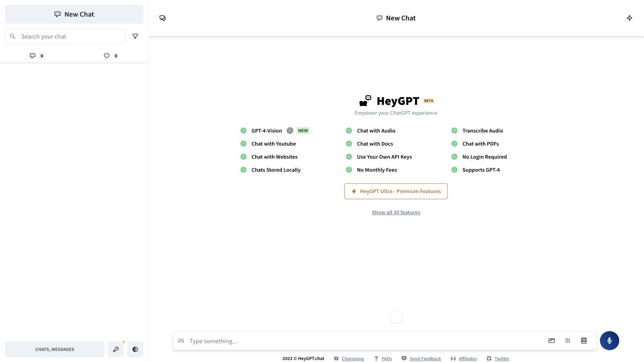Viewport: 644px width, 362px height.
Task: Open the Chats, Messages selector
Action: click(55, 349)
